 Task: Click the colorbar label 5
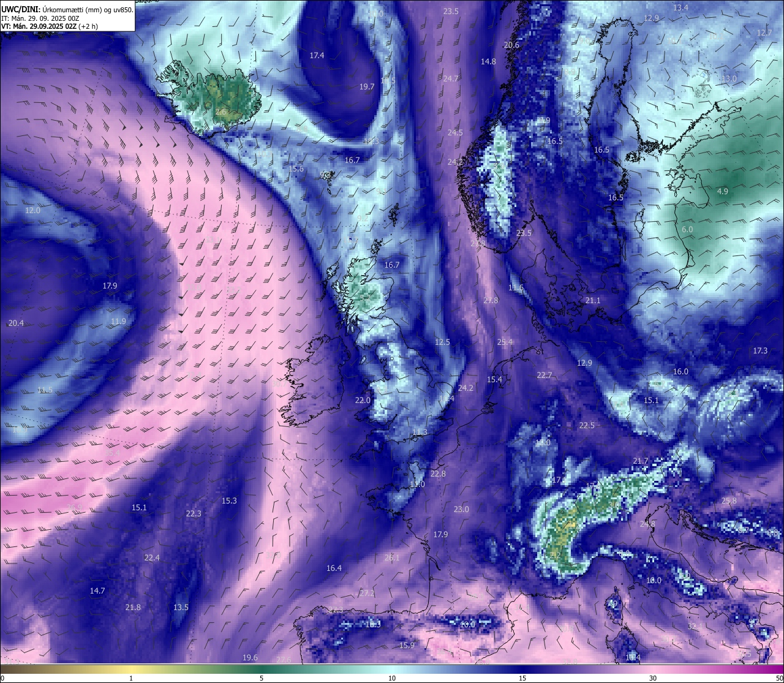pyautogui.click(x=262, y=678)
